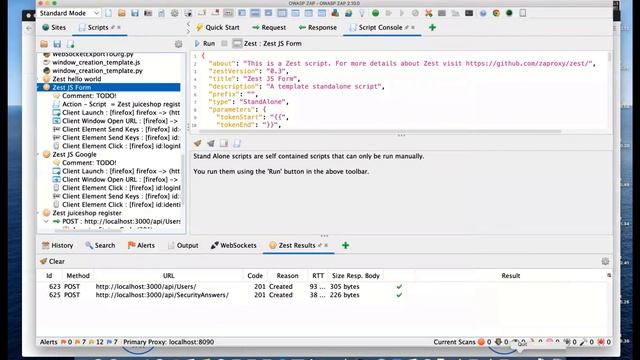Click the black console toolbar icon

(469, 13)
